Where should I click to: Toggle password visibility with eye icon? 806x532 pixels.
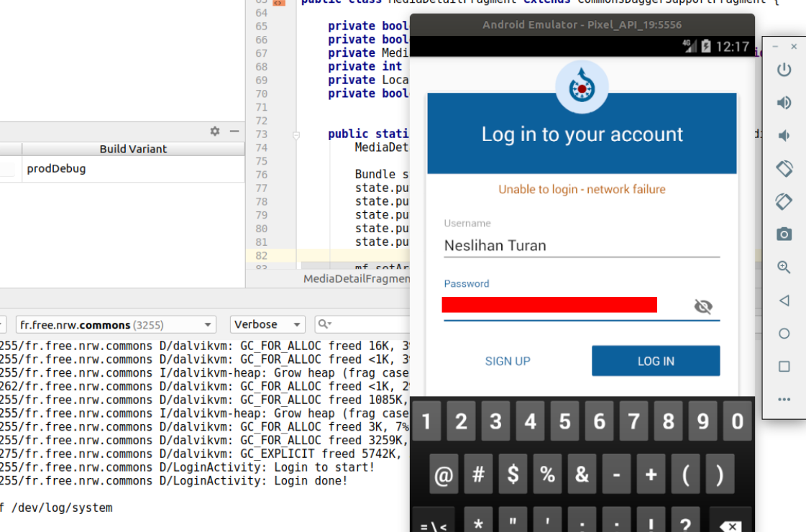703,306
